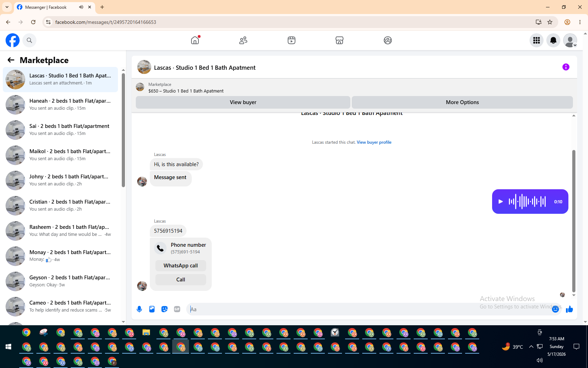Open the Sai 2 beds conversation

[60, 130]
